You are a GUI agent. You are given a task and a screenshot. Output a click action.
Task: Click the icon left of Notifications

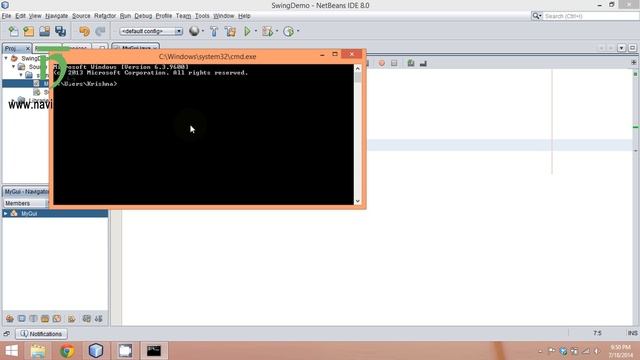pos(7,334)
